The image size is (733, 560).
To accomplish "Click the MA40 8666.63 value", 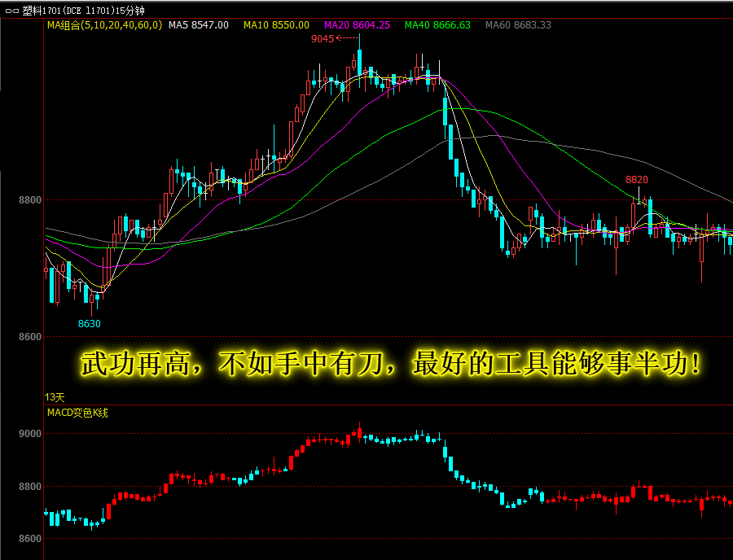I will 437,25.
